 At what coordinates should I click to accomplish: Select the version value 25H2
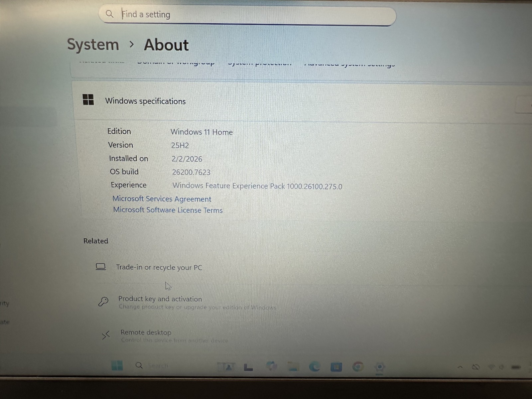[180, 145]
